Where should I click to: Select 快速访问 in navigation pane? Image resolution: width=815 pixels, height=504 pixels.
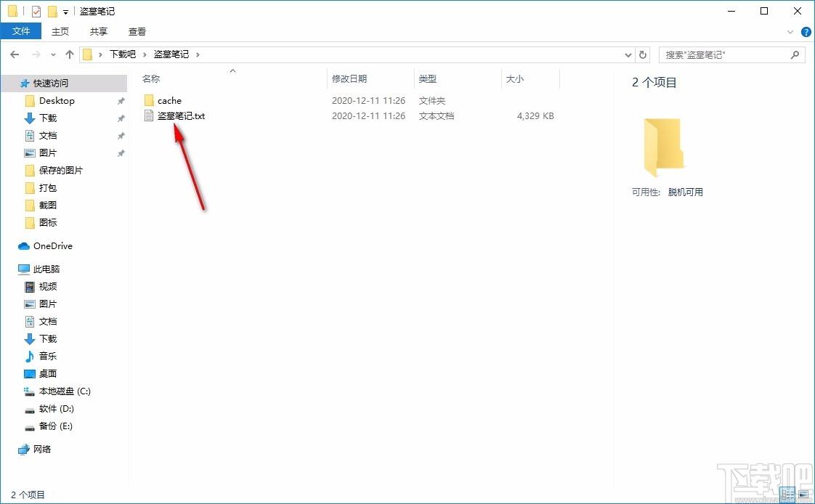[50, 83]
